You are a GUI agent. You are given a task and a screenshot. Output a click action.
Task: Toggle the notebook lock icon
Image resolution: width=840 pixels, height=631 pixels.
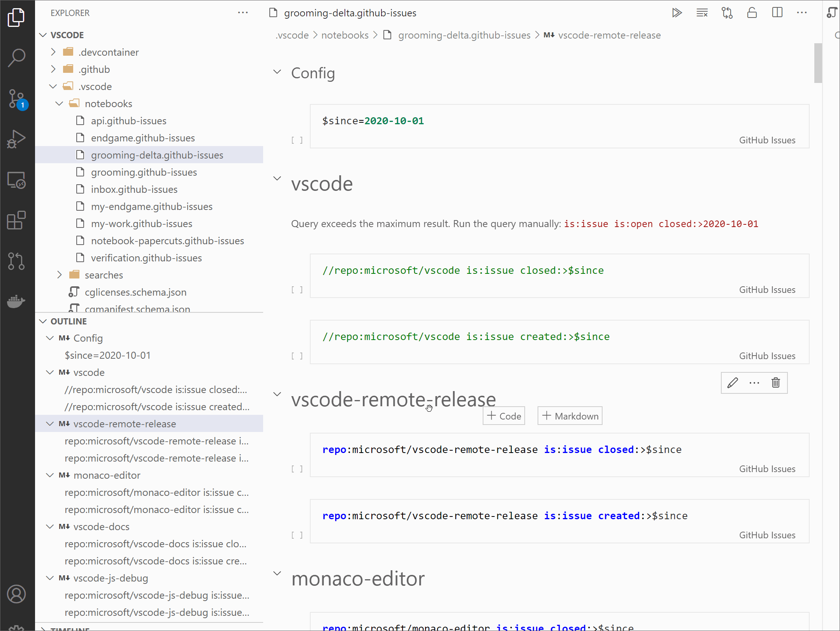coord(752,13)
